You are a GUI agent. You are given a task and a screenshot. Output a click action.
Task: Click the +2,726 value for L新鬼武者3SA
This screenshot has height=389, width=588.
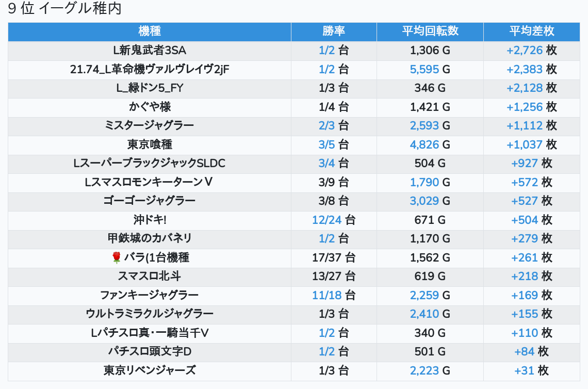pyautogui.click(x=524, y=51)
